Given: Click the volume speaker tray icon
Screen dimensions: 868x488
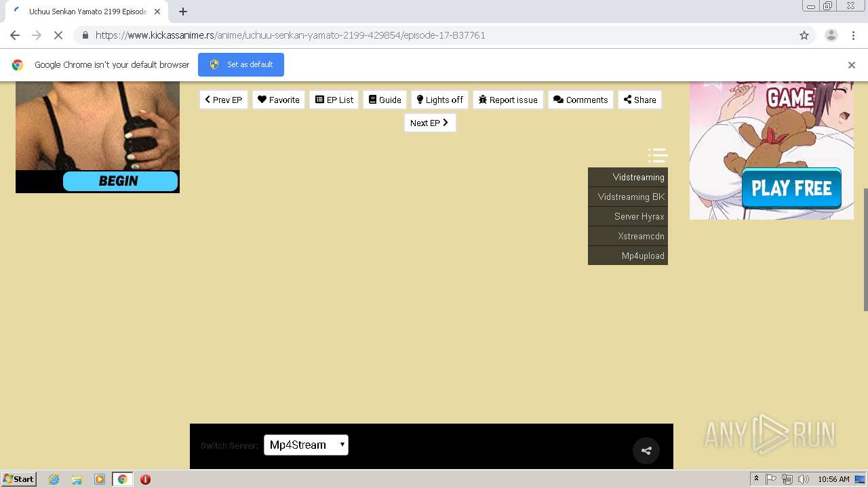Looking at the screenshot, I should point(804,479).
